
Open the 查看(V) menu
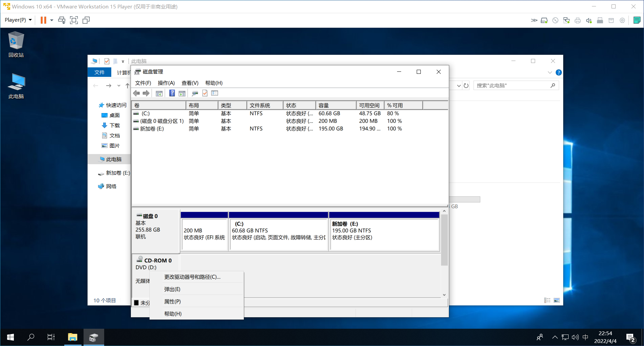[190, 83]
